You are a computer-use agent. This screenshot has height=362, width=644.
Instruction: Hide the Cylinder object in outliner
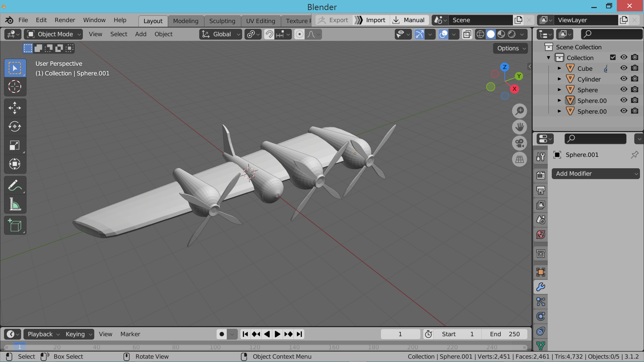pyautogui.click(x=624, y=79)
